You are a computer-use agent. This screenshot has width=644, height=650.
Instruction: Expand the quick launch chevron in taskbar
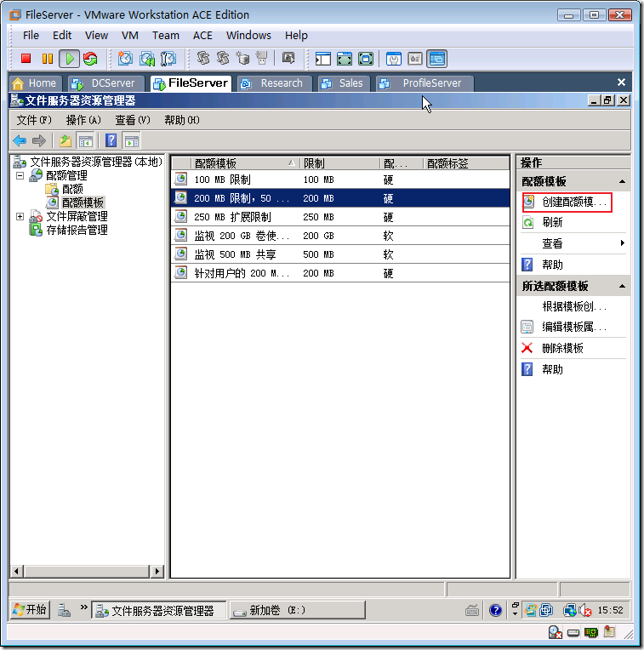click(x=83, y=607)
